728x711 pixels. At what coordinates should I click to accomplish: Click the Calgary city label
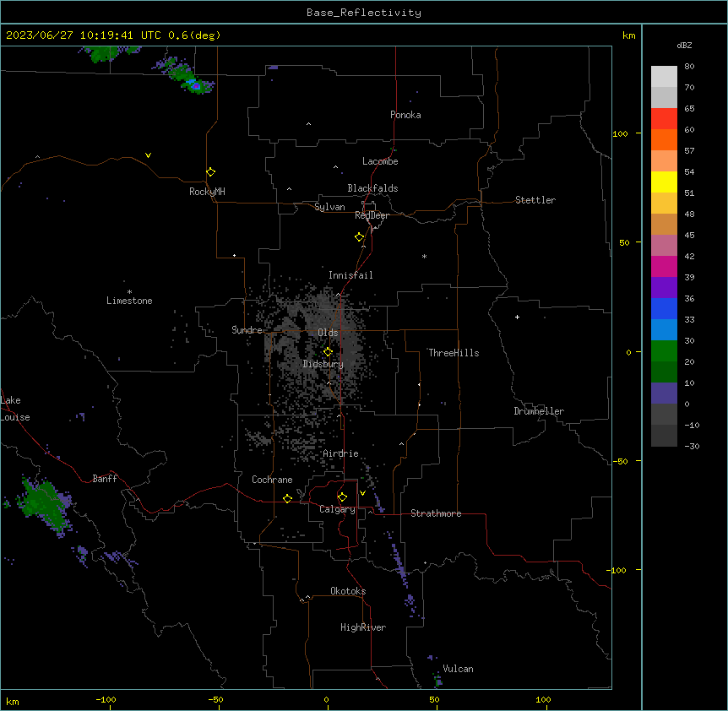[x=337, y=509]
